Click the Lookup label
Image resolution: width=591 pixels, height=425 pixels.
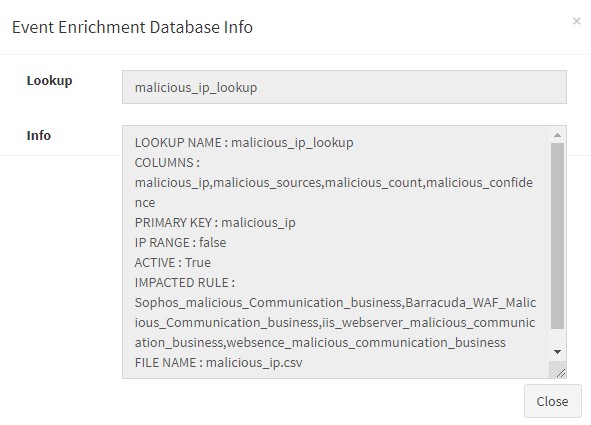(x=49, y=81)
